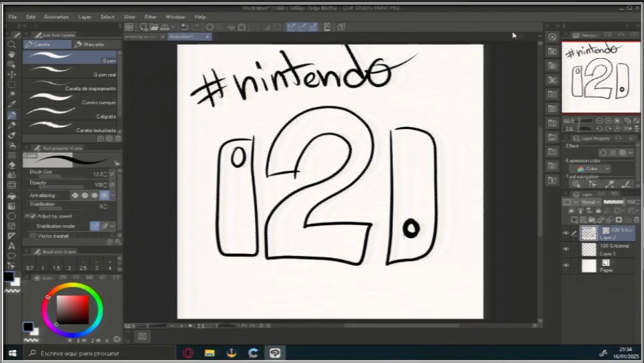Image resolution: width=644 pixels, height=363 pixels.
Task: Click the Navigator preview thumbnail
Action: point(601,78)
